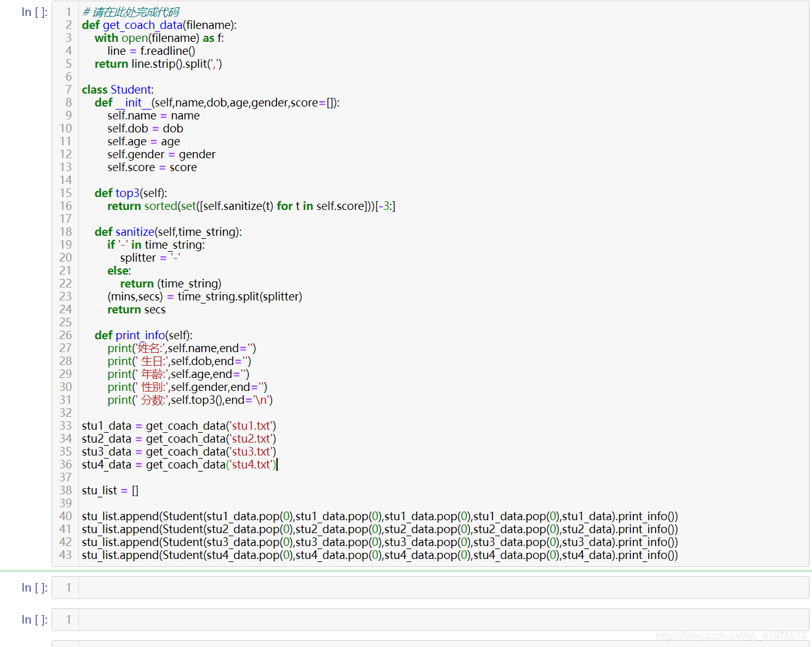This screenshot has height=647, width=812.
Task: Click the '__init__' method definition line
Action: (x=217, y=102)
